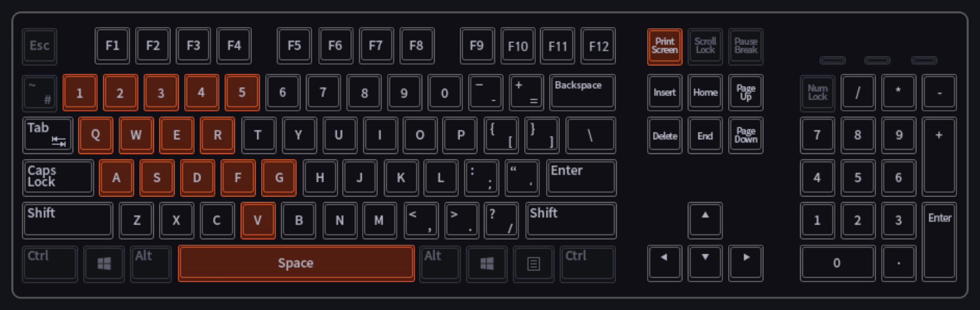Select the right arrow key
Image resolution: width=980 pixels, height=310 pixels.
click(x=746, y=264)
